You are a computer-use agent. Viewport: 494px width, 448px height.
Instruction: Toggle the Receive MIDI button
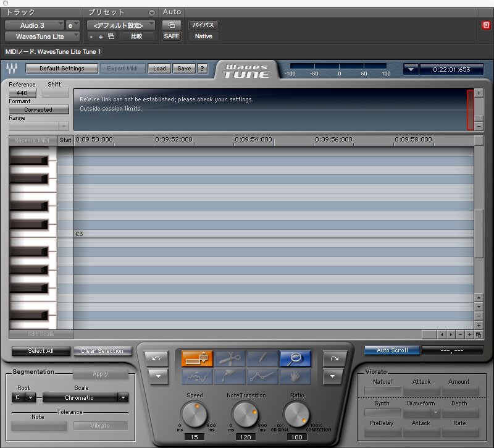(x=32, y=140)
